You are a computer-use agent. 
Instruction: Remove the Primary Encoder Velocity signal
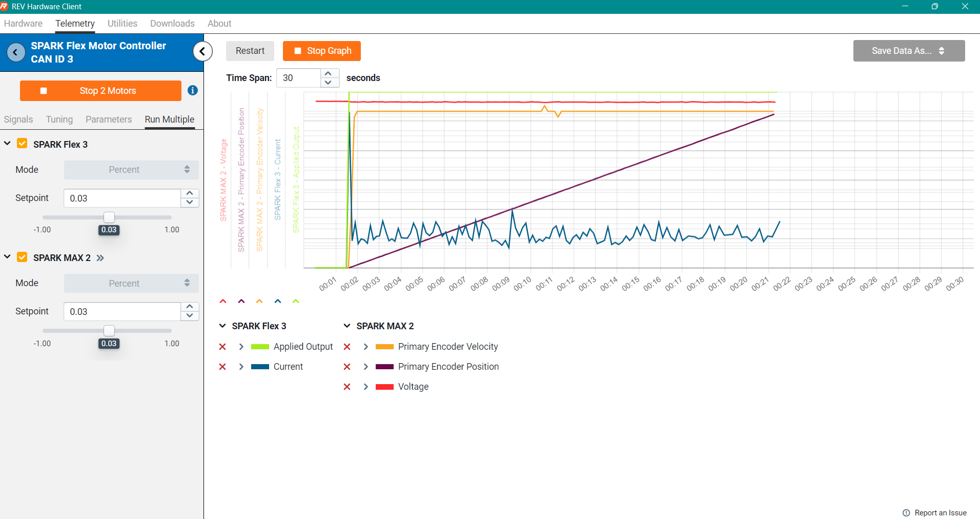pos(347,347)
